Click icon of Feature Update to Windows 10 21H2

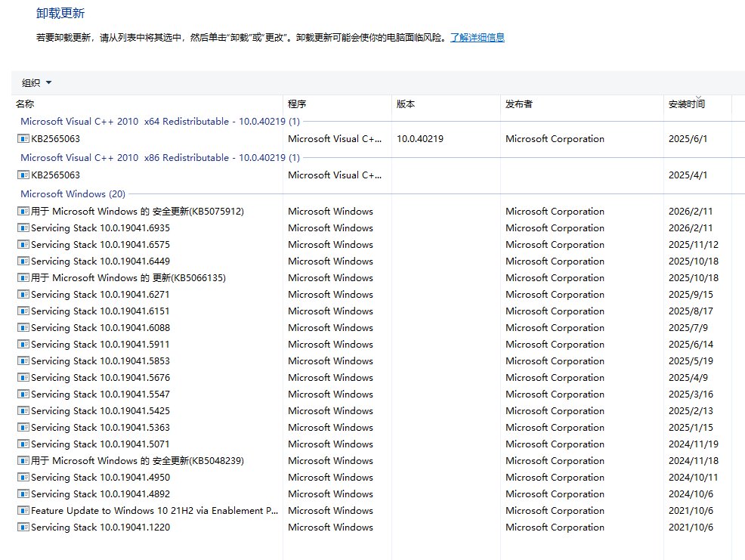[23, 511]
